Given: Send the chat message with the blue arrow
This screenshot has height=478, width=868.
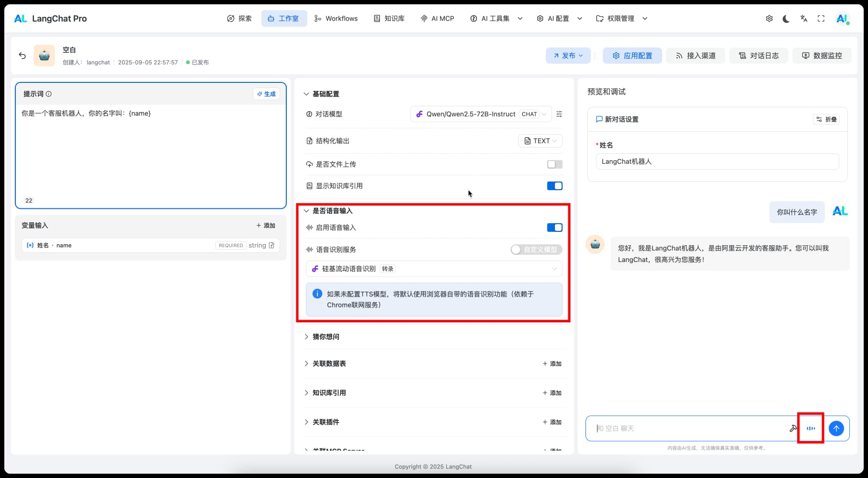Looking at the screenshot, I should (x=836, y=428).
